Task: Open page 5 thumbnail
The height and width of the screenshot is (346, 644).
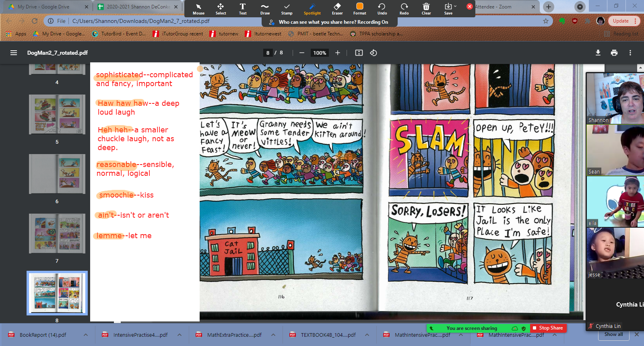Action: click(57, 115)
